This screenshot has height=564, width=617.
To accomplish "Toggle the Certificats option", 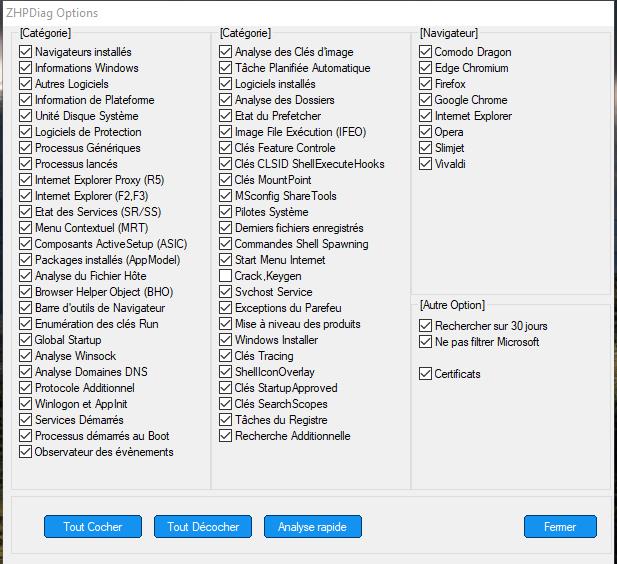I will 426,374.
